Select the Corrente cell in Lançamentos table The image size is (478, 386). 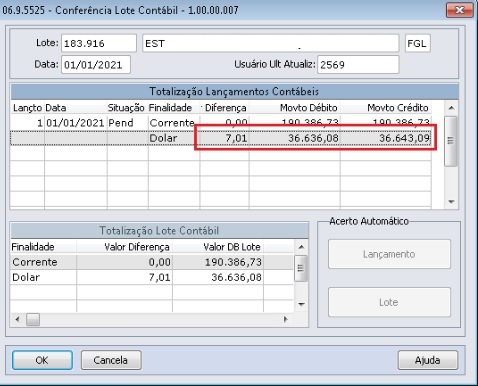coord(172,123)
